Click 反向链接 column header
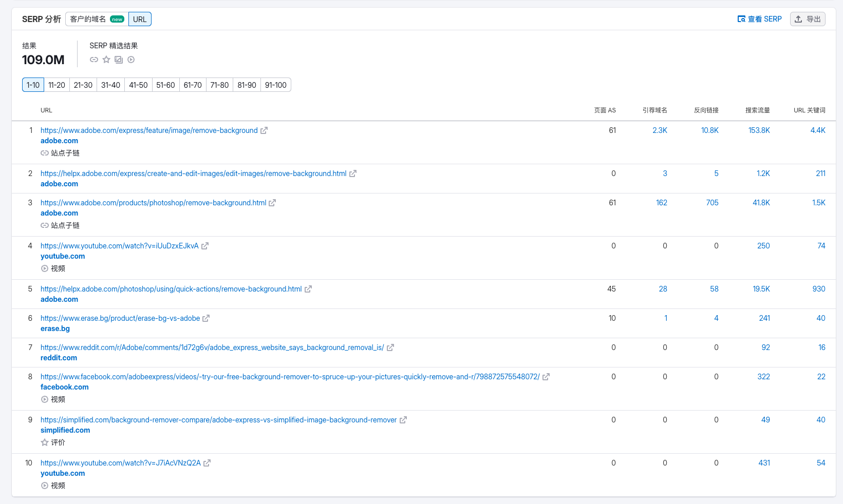This screenshot has height=504, width=843. pyautogui.click(x=706, y=110)
